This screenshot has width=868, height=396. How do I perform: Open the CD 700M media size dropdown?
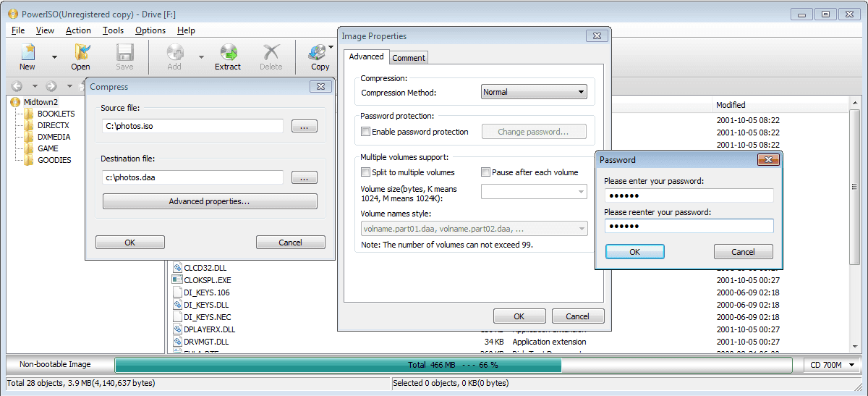point(830,365)
